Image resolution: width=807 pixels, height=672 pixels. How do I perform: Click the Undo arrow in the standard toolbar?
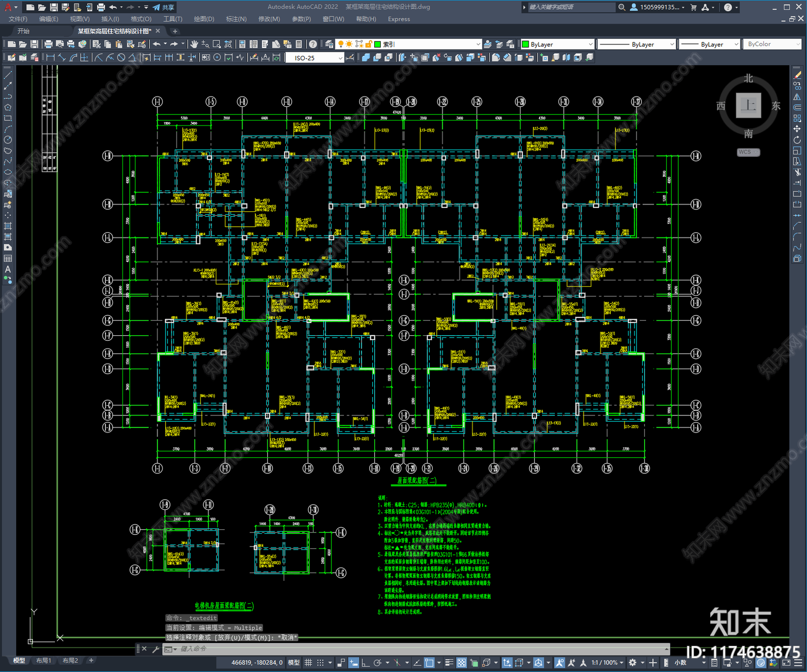coord(157,44)
